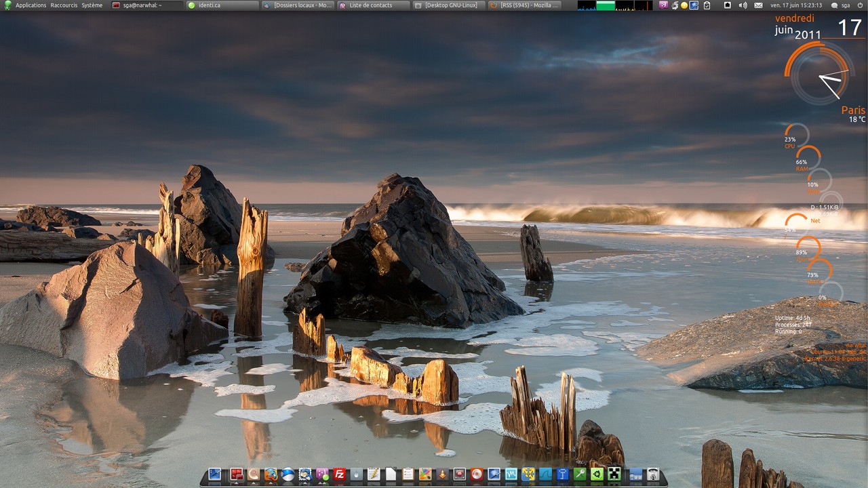Screen dimensions: 868x488
Task: Click the first blue desktop dock icon
Action: (x=215, y=474)
